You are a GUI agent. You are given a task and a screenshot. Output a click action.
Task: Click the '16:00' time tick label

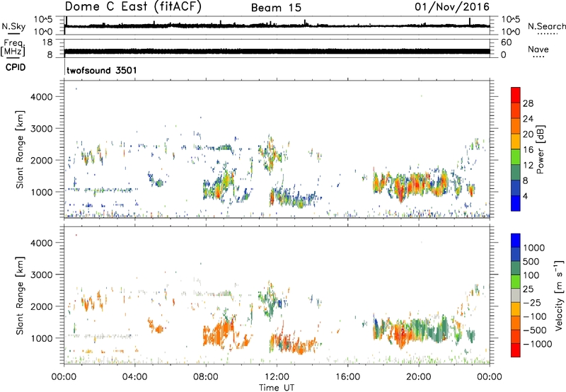pyautogui.click(x=347, y=377)
